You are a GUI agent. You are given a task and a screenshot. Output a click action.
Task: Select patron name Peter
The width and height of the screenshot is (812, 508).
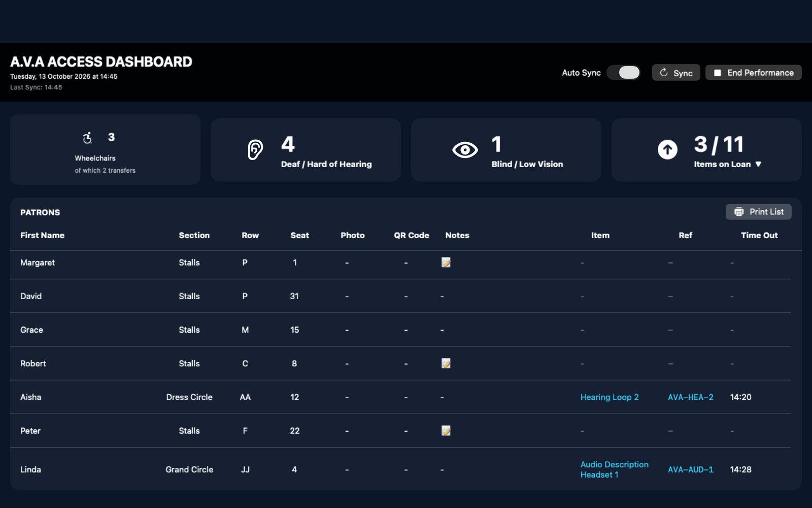pos(30,431)
